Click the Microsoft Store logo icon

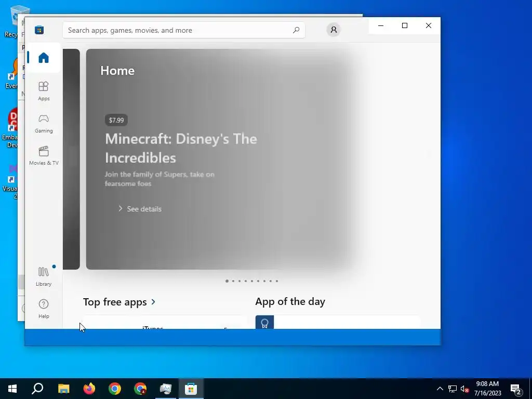click(x=39, y=30)
